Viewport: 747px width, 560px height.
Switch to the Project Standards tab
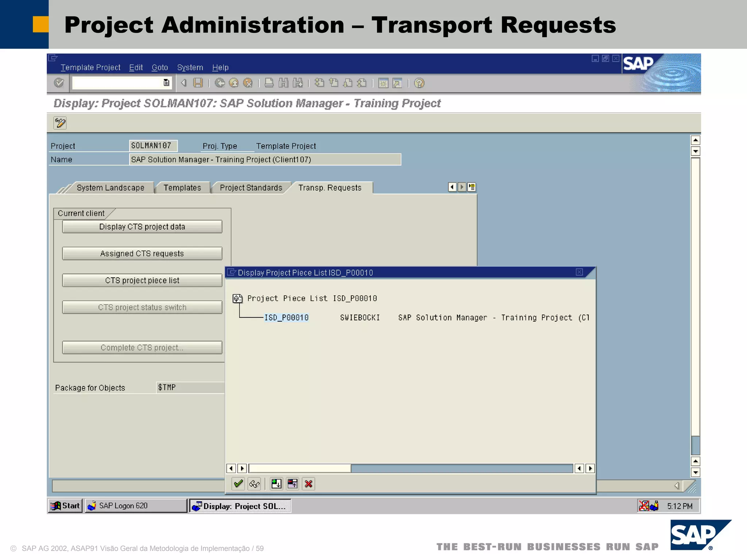[x=251, y=188]
